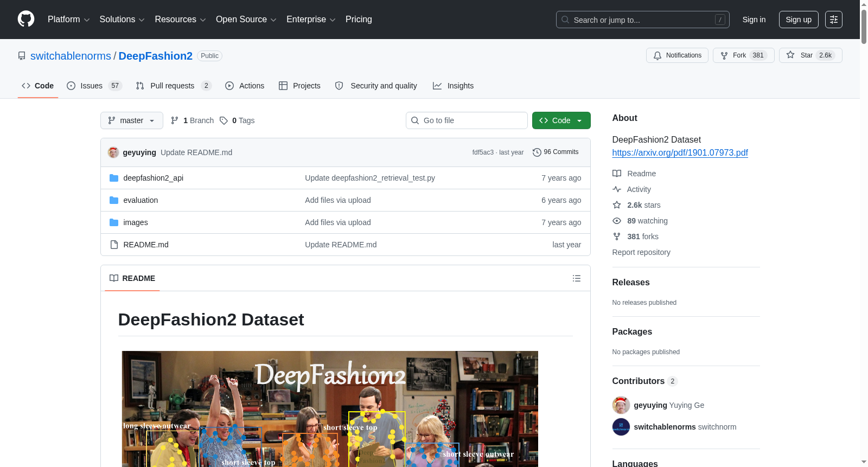The width and height of the screenshot is (868, 467).
Task: Click the evaluation folder icon
Action: [x=114, y=200]
